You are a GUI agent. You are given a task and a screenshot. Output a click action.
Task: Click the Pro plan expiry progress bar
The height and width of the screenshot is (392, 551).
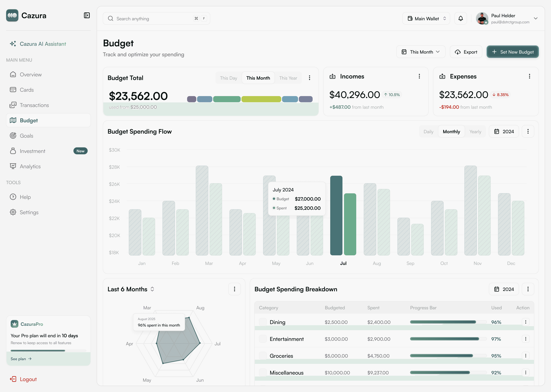(48, 350)
